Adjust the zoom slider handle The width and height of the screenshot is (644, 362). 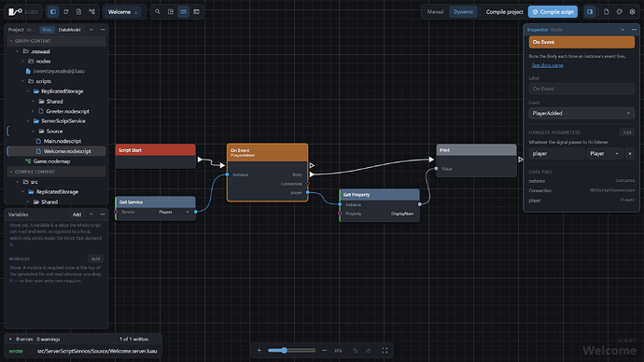click(284, 351)
